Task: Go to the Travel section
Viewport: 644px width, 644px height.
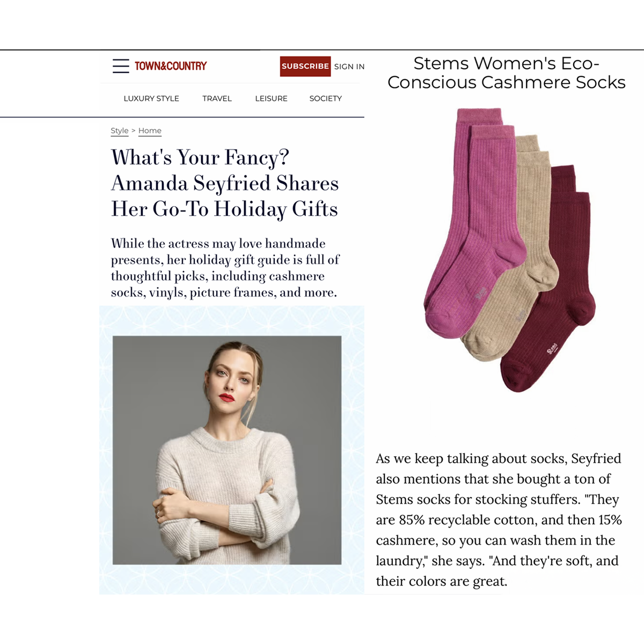Action: pos(217,98)
